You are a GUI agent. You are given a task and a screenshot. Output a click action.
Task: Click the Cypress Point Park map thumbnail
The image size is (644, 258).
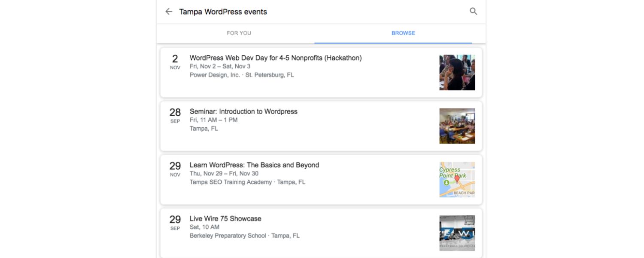pos(457,179)
